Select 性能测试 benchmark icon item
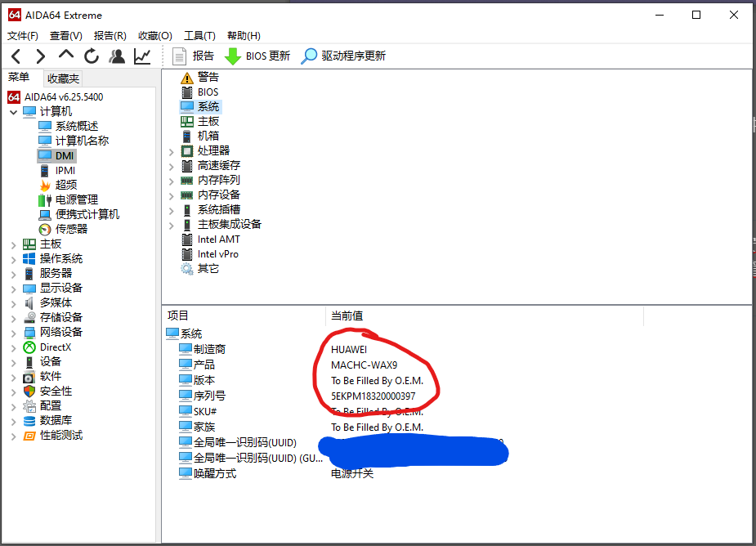Image resolution: width=756 pixels, height=546 pixels. click(52, 436)
